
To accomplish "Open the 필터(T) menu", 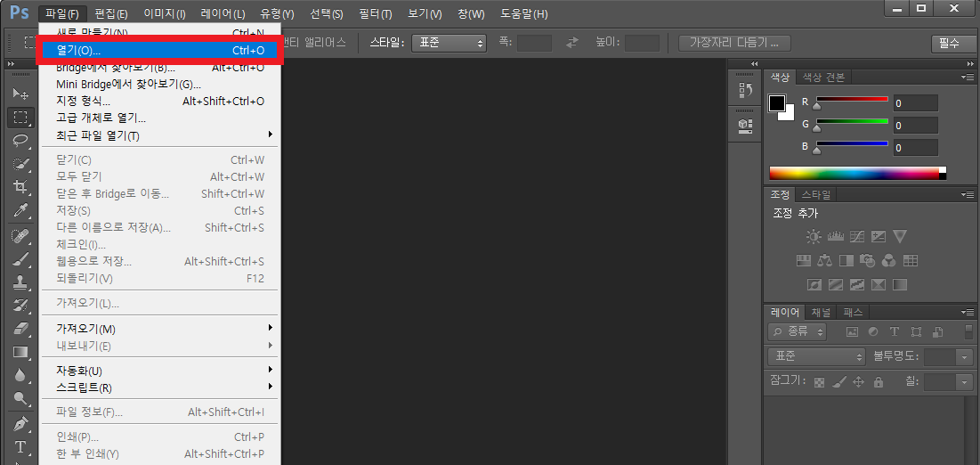I will point(376,13).
